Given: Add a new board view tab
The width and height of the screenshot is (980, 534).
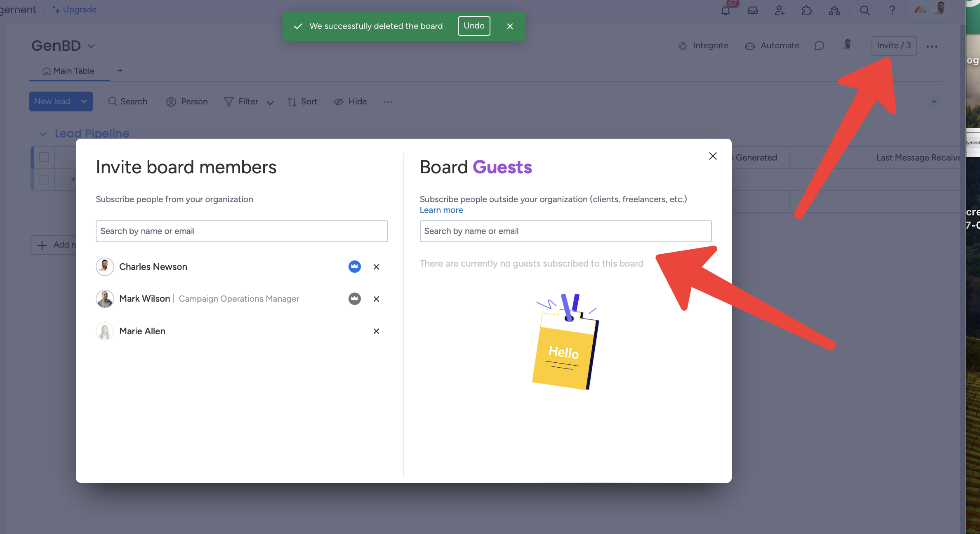Looking at the screenshot, I should click(x=120, y=71).
